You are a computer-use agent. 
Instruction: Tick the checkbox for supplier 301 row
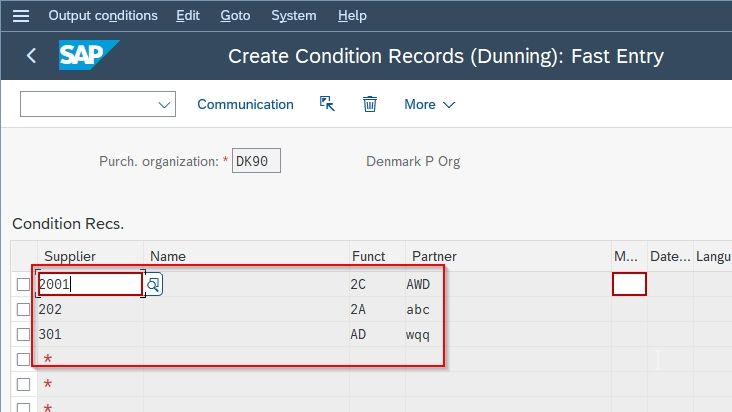pos(23,335)
